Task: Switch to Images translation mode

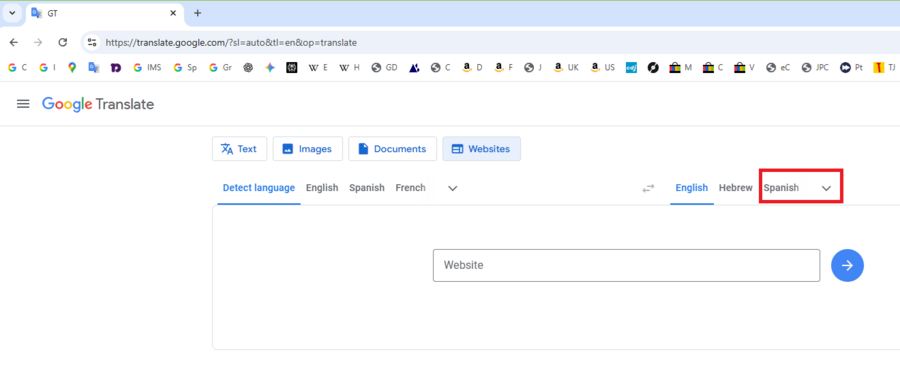Action: coord(308,149)
